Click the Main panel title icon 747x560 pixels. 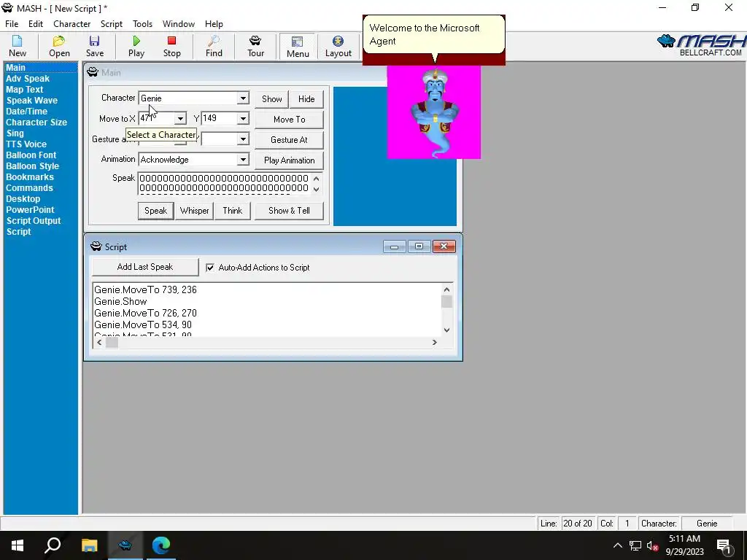(93, 72)
